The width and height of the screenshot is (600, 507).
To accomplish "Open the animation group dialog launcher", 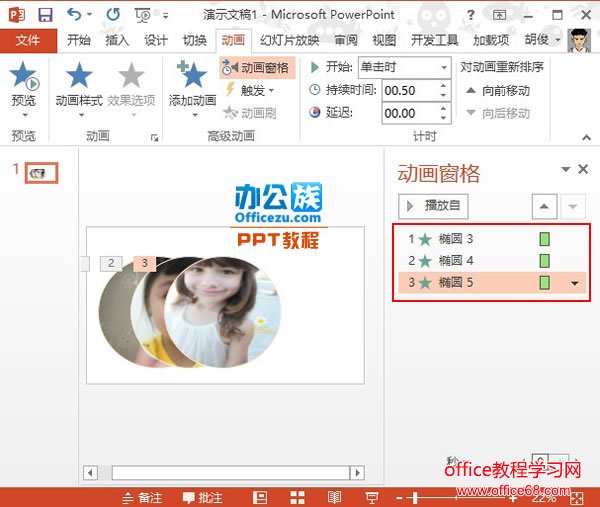I will pos(154,138).
